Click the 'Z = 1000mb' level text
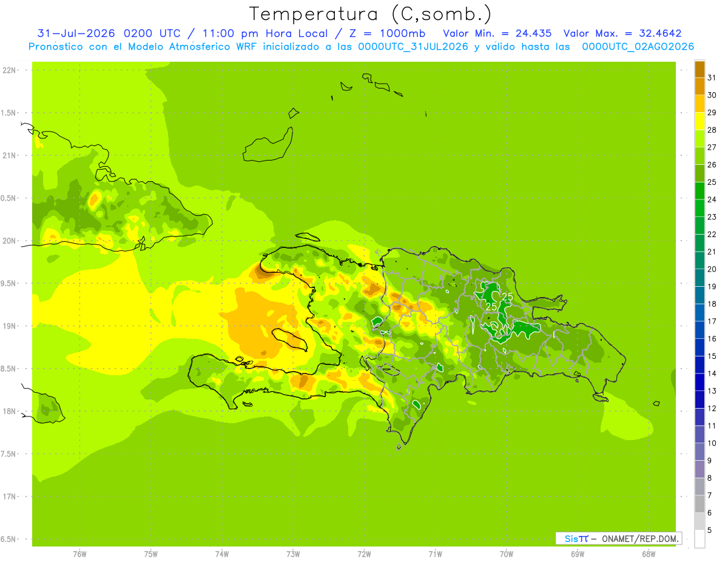Viewport: 728px width, 562px height. tap(388, 33)
